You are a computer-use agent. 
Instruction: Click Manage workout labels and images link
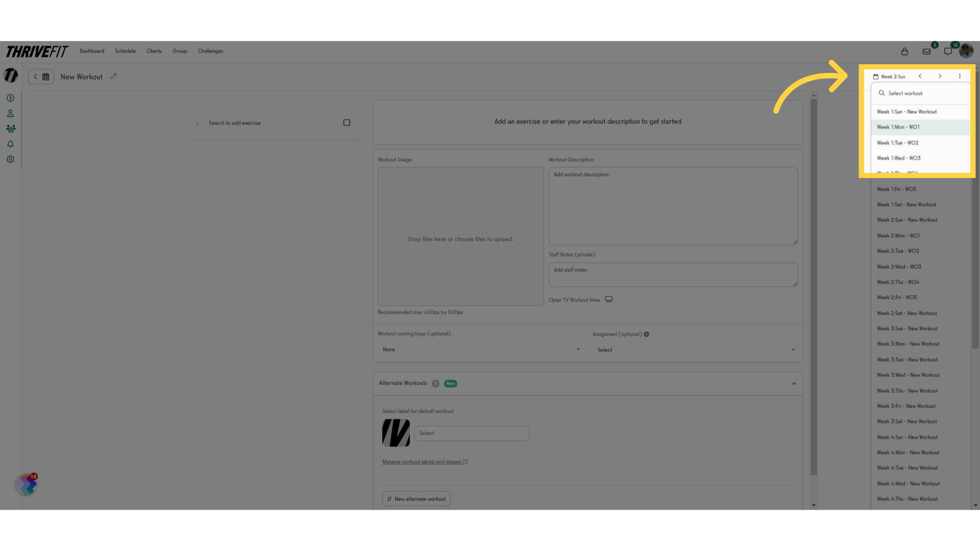(424, 462)
